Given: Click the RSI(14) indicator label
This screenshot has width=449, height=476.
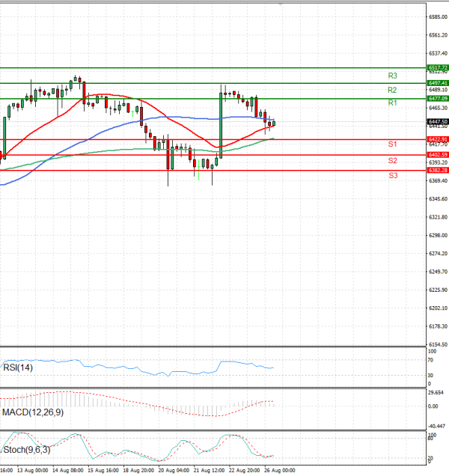Looking at the screenshot, I should 18,367.
